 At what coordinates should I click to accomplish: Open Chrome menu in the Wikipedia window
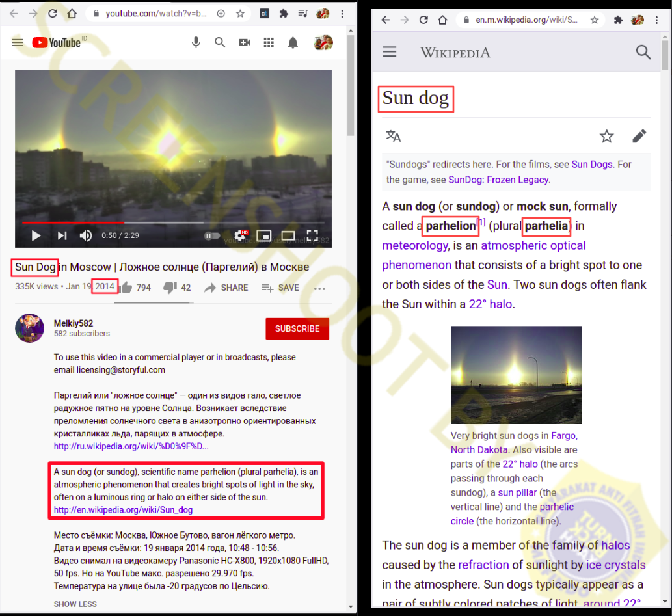[656, 20]
